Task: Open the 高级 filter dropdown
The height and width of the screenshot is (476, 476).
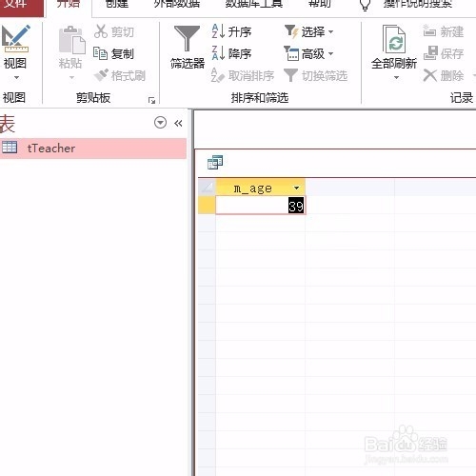Action: click(x=308, y=53)
